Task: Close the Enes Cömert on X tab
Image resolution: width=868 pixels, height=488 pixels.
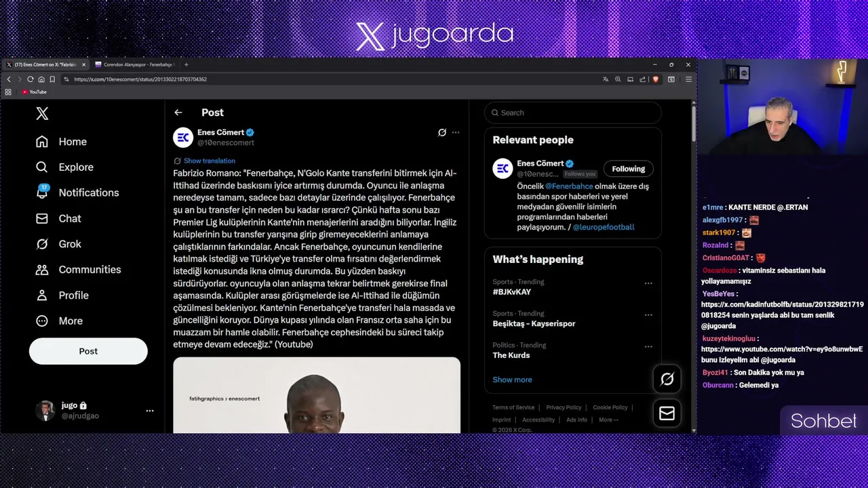Action: click(83, 64)
